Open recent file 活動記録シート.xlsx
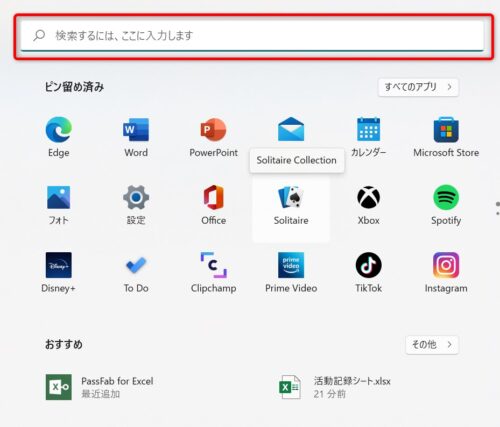This screenshot has width=500, height=427. [x=335, y=387]
